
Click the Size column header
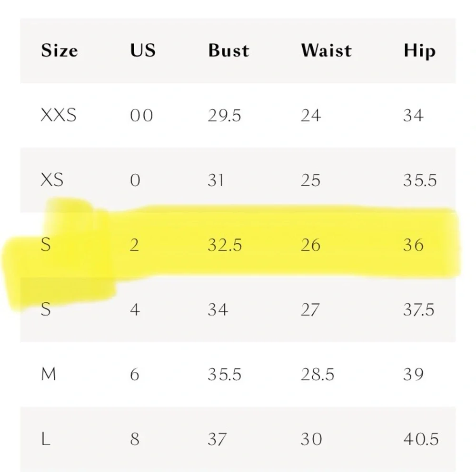59,50
